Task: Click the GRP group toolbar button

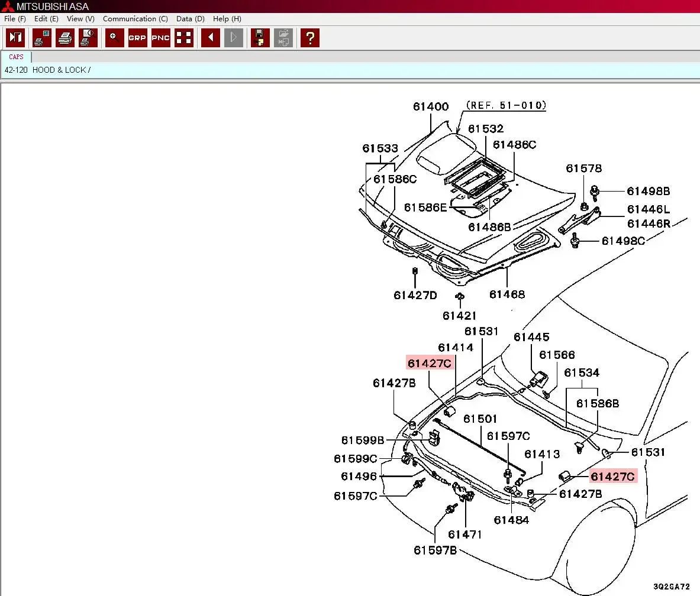Action: click(x=137, y=38)
